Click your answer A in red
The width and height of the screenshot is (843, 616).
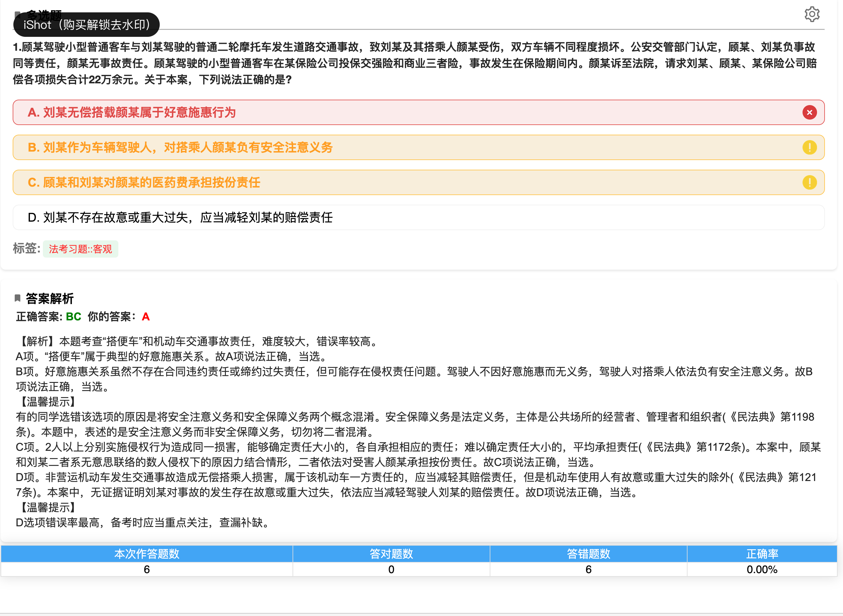tap(146, 316)
